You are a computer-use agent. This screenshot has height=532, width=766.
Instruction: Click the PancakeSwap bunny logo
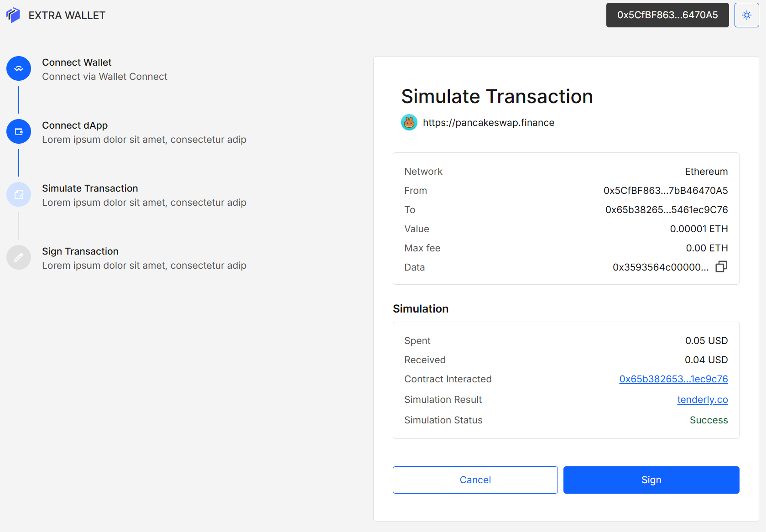(x=409, y=122)
